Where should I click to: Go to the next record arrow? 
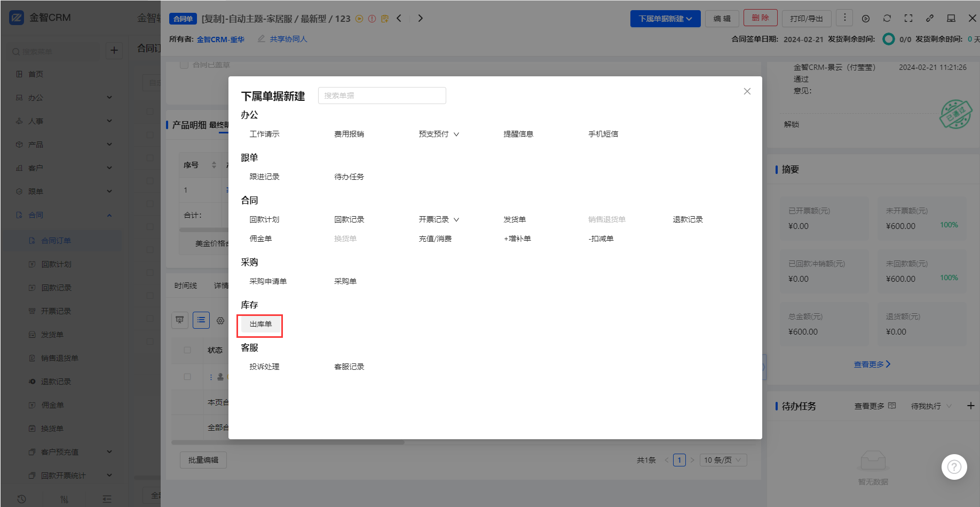coord(421,18)
